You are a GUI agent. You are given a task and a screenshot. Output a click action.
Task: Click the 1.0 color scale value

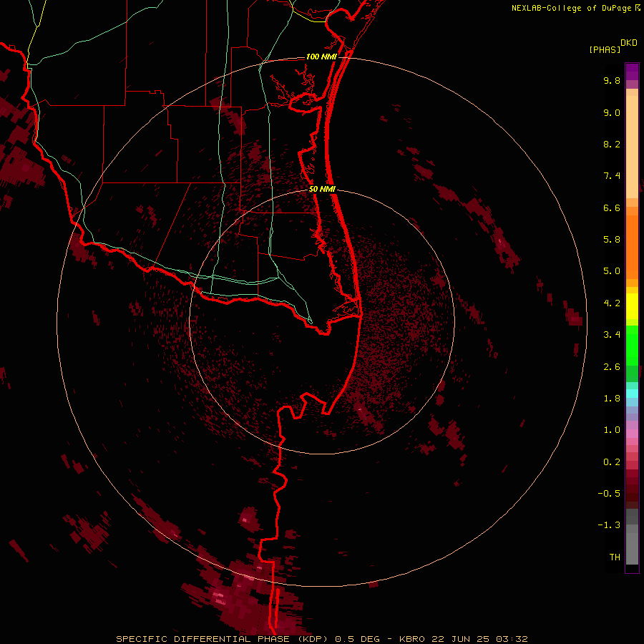coord(612,430)
